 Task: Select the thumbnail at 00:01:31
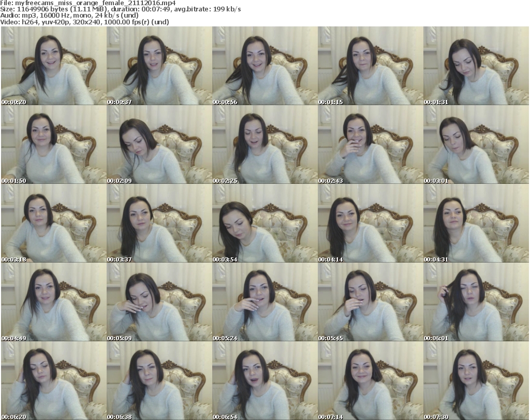coord(476,66)
